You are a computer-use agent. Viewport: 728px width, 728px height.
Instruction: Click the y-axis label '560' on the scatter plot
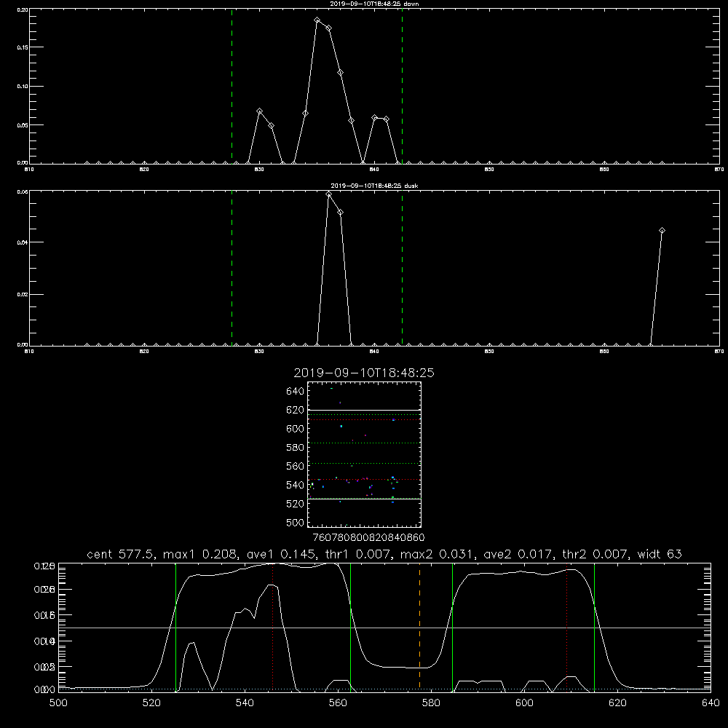(296, 466)
